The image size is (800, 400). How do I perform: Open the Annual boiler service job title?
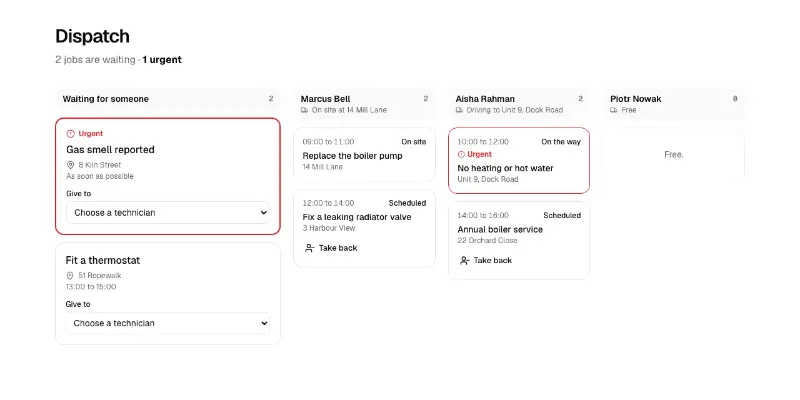click(x=500, y=229)
